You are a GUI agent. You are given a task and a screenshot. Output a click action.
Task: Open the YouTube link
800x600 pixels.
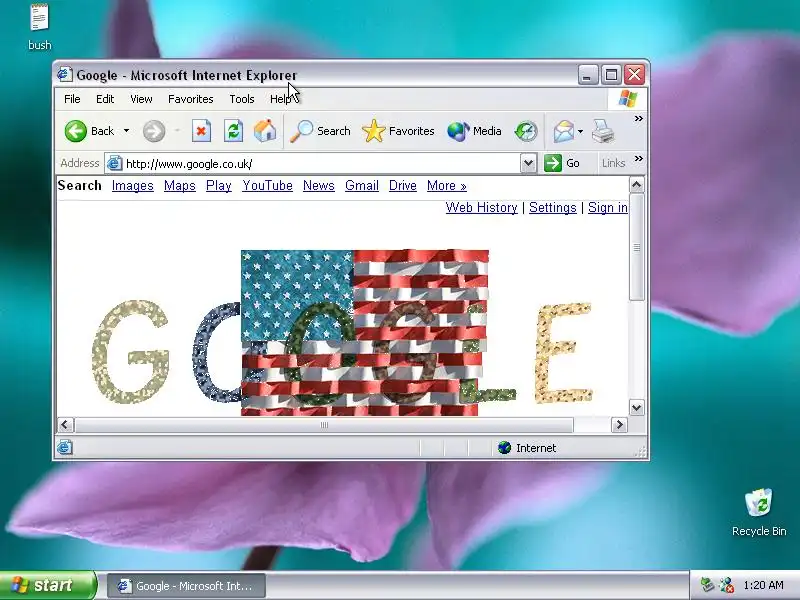click(267, 186)
